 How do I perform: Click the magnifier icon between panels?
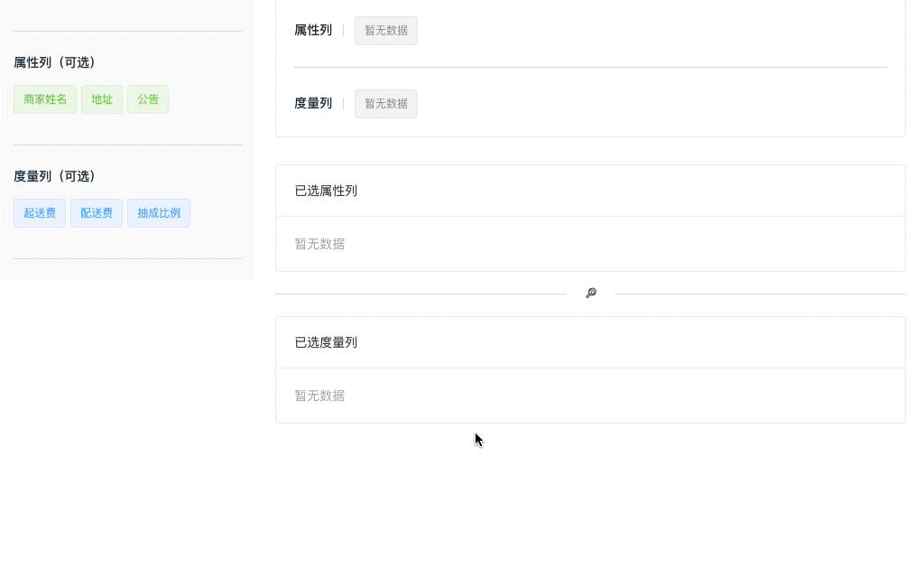coord(591,293)
